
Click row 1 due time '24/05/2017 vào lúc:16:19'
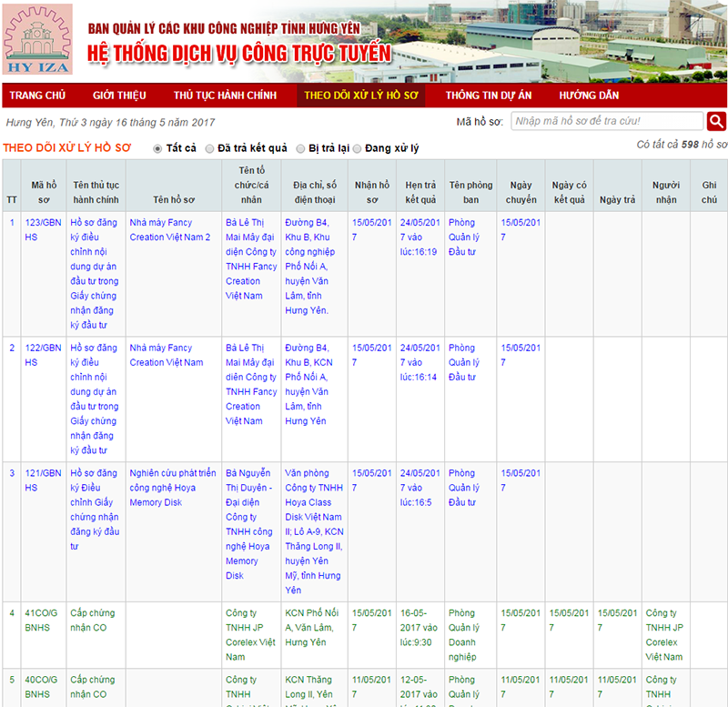pos(420,237)
